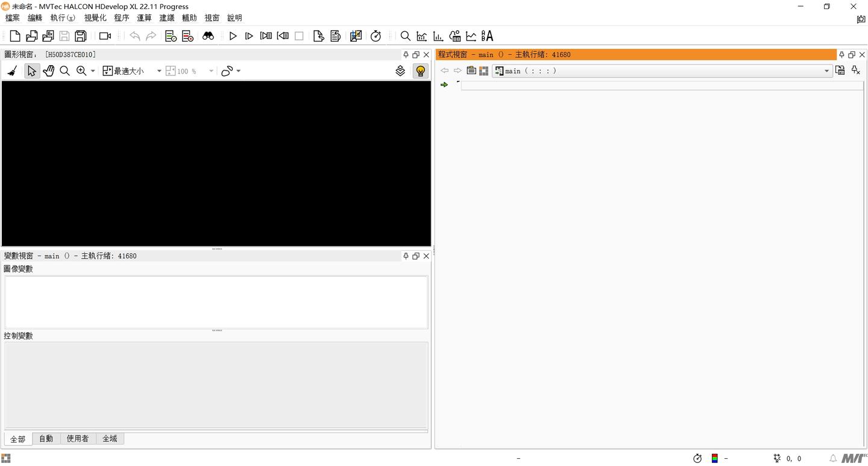Pin the 程式視窗 program panel
The height and width of the screenshot is (466, 868).
841,55
